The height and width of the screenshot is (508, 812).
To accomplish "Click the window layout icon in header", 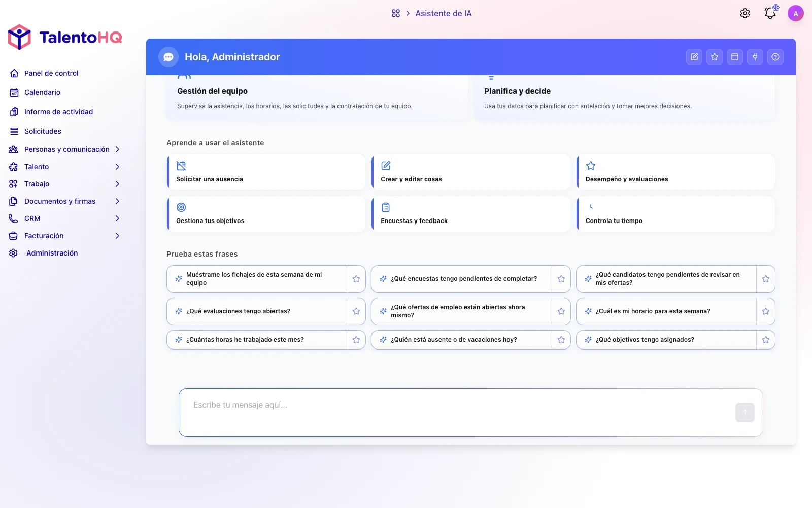I will click(735, 57).
